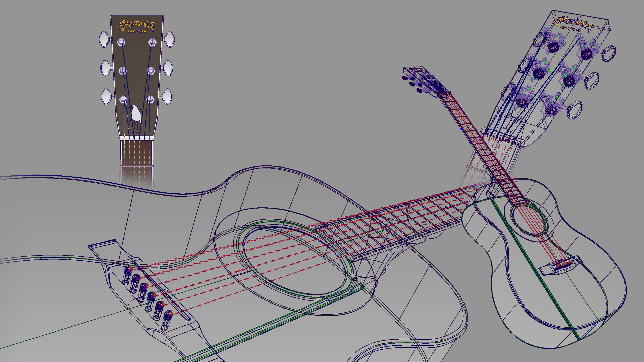Image resolution: width=644 pixels, height=362 pixels.
Task: Click the gold Martin & Co. logo on the shaded headstock
Action: [137, 25]
